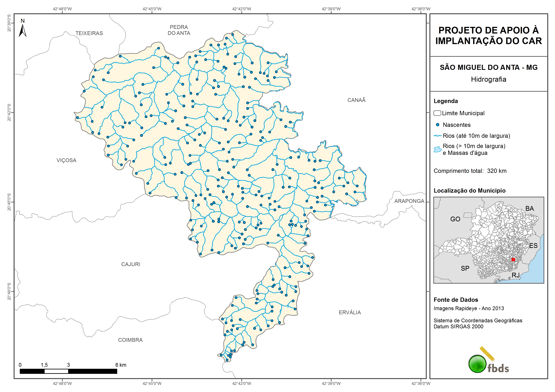Click the Hidrografia subtitle text

click(x=489, y=79)
